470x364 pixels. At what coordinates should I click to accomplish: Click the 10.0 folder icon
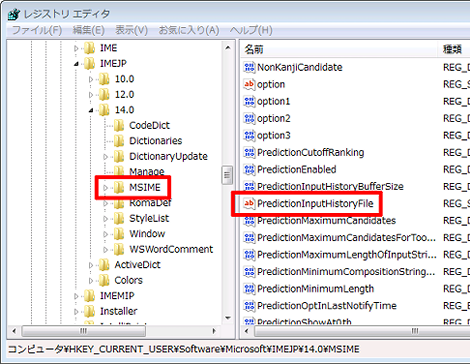point(104,79)
